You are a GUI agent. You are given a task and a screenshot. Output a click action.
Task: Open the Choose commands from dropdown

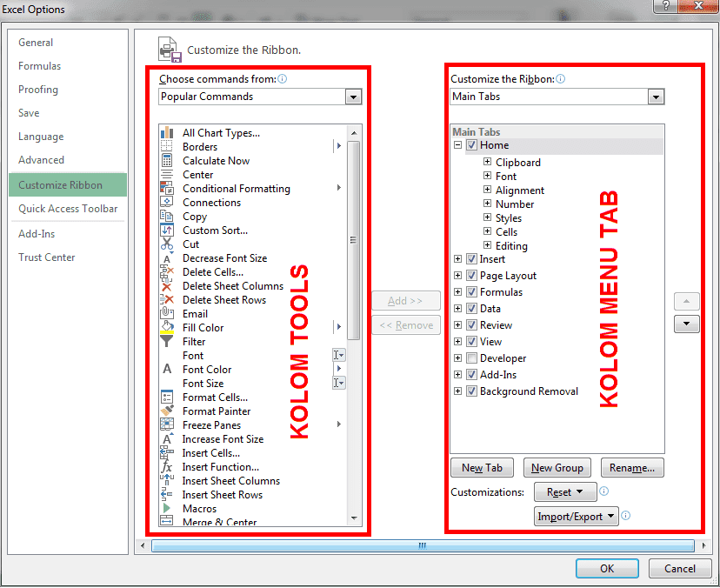[353, 97]
